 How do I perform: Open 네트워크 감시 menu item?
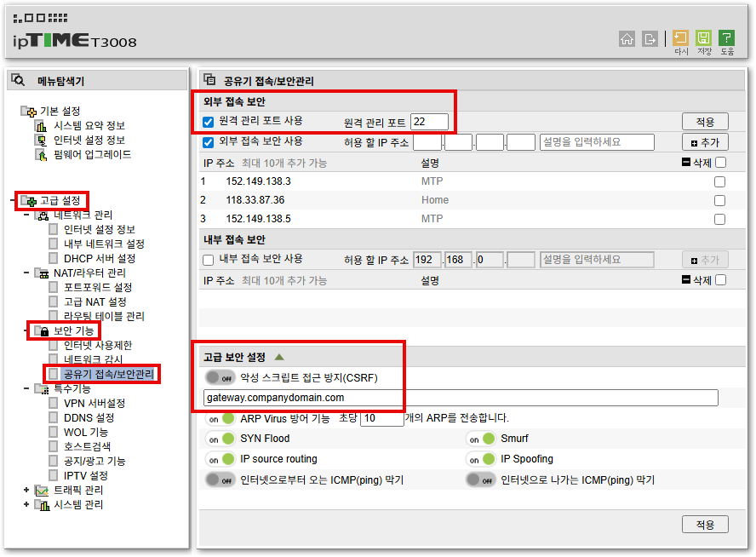[93, 359]
